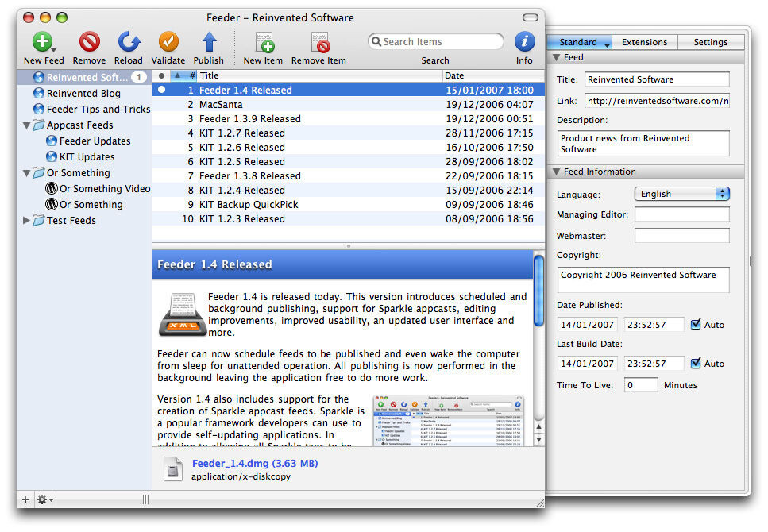Click the Feeder XML app image
This screenshot has height=532, width=768.
[x=182, y=314]
